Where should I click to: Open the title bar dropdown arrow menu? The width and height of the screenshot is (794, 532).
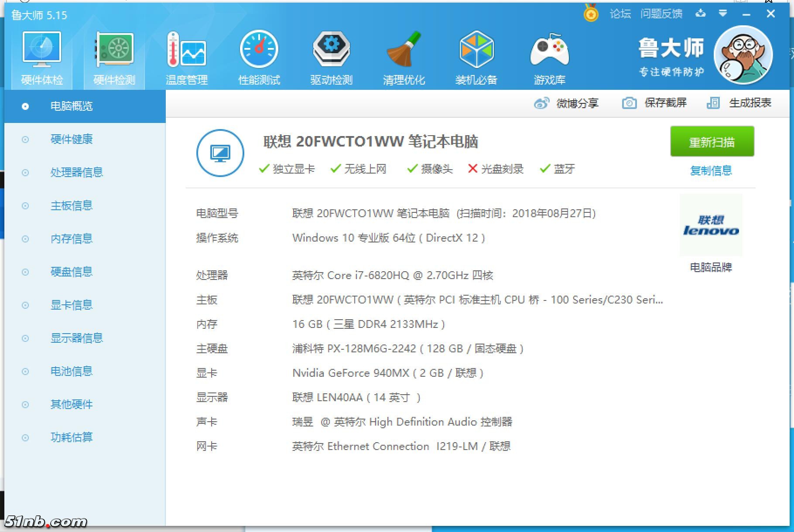(x=723, y=14)
